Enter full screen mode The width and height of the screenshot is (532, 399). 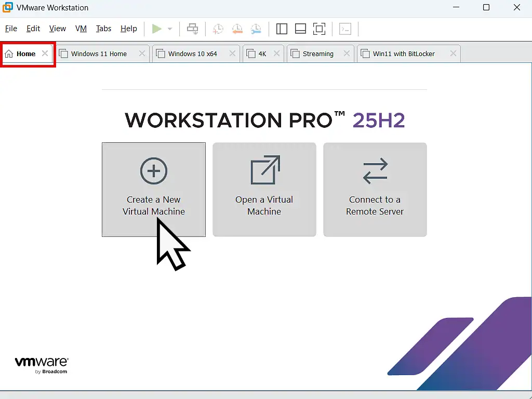(319, 29)
